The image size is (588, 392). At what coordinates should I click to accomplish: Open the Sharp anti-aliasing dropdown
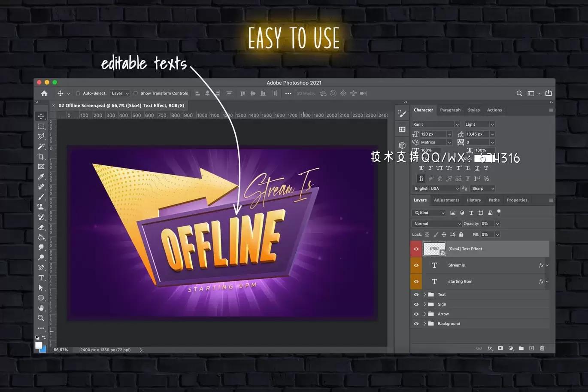click(x=483, y=188)
